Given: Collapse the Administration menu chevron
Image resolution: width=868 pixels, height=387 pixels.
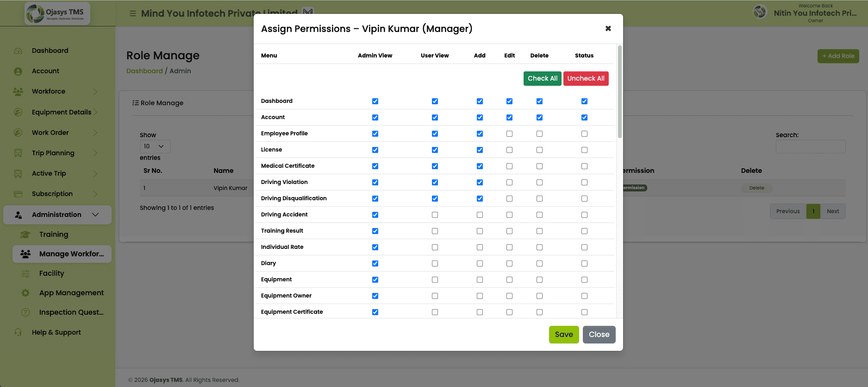Looking at the screenshot, I should coord(95,215).
